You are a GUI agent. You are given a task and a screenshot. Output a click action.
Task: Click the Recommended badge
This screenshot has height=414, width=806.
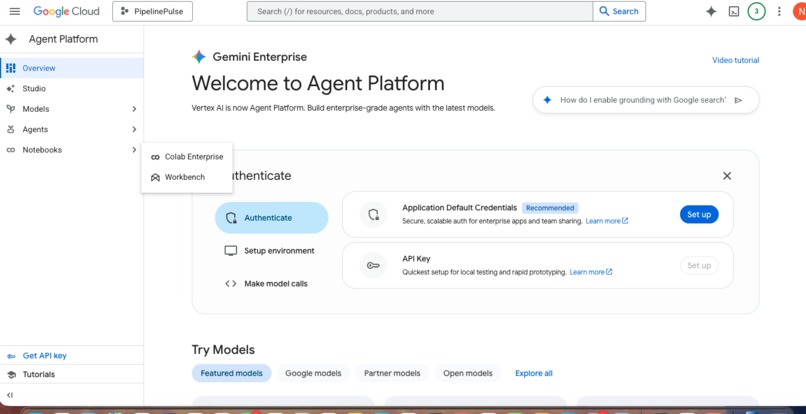550,208
